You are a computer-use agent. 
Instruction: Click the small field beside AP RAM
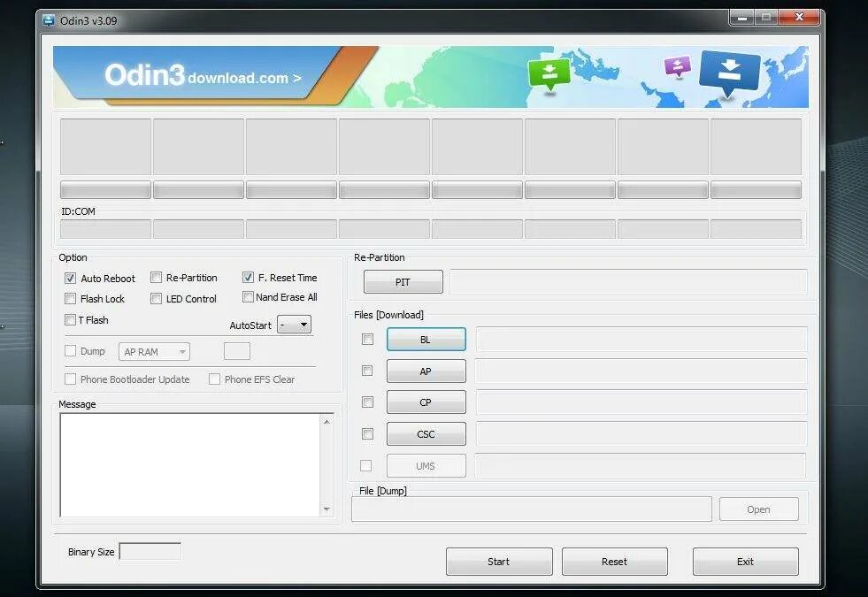click(237, 351)
